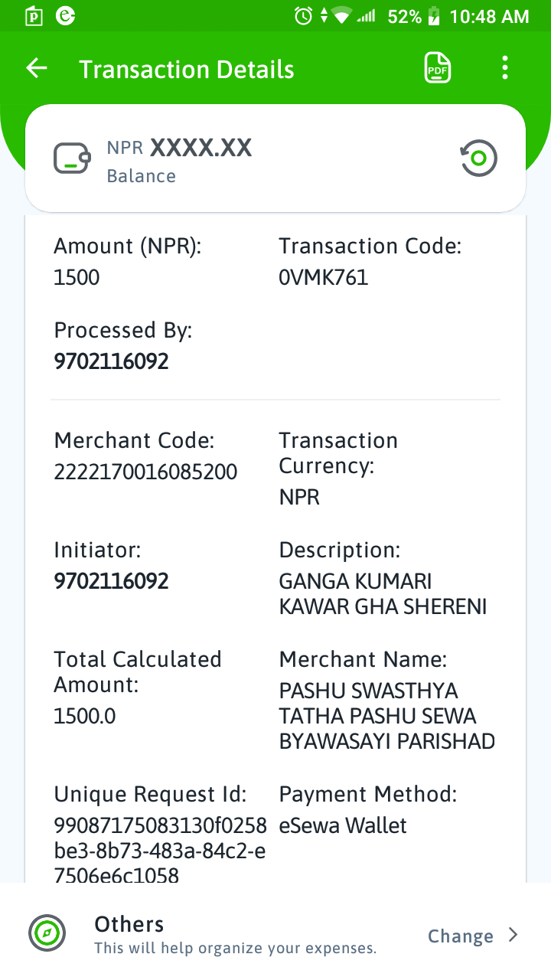Tap the parking app notification icon
551x980 pixels.
[x=34, y=16]
